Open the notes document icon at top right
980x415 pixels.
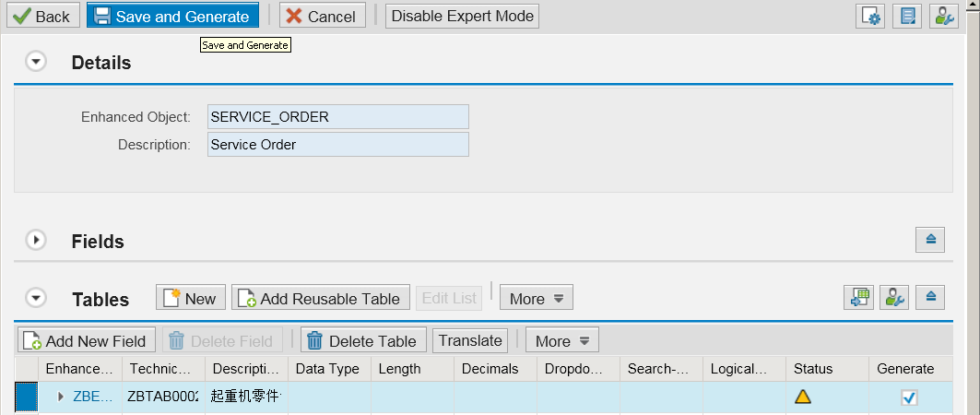[x=907, y=17]
